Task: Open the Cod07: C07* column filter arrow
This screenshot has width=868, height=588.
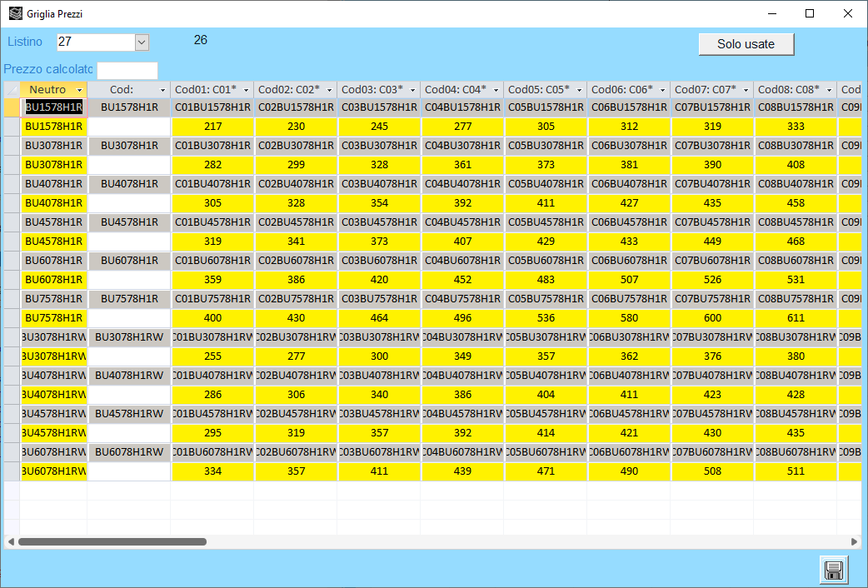Action: point(746,90)
